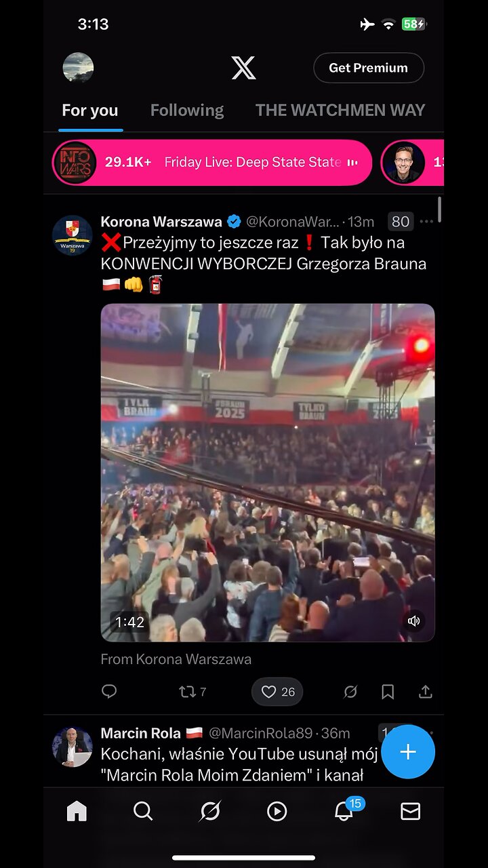Switch to the Following tab
Screen dimensions: 488x868
tap(187, 111)
